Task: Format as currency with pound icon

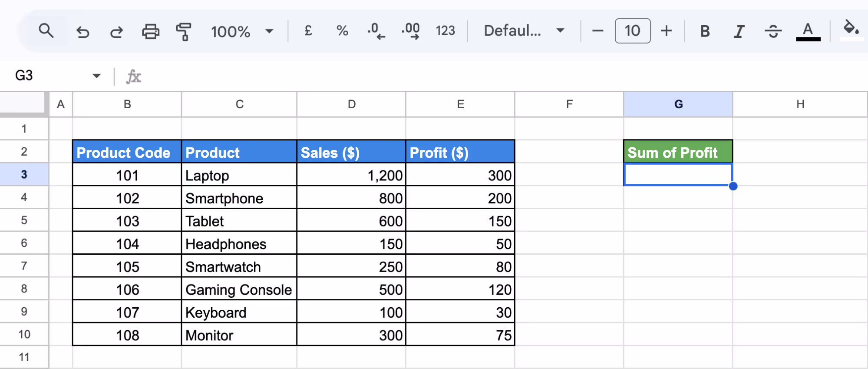Action: (x=308, y=30)
